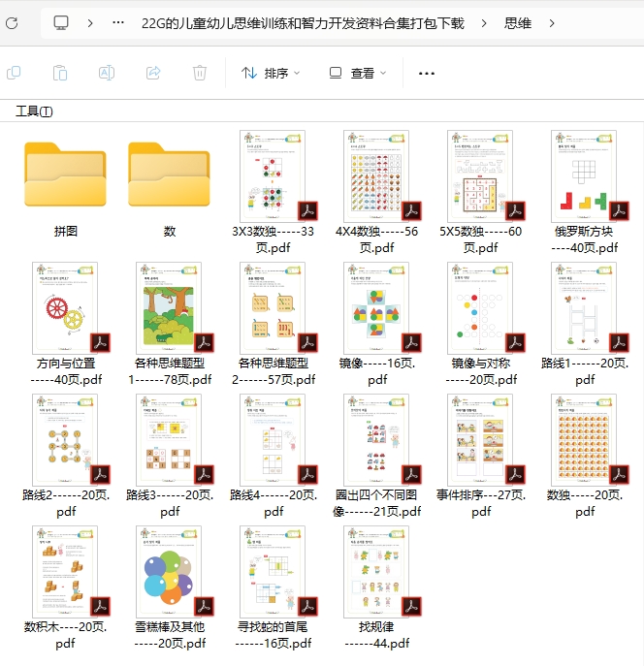Click the Rename icon in toolbar

(107, 73)
